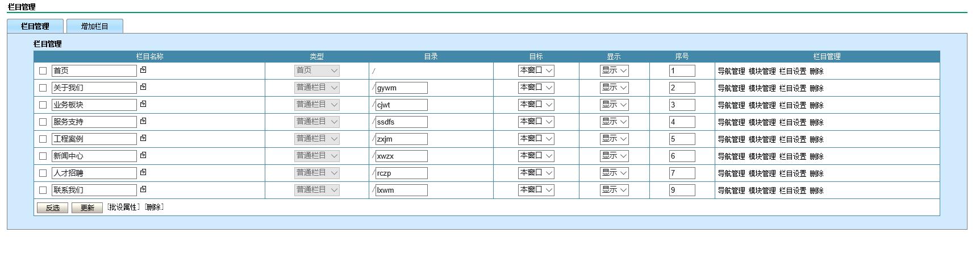Viewport: 980px width, 257px height.
Task: Open 导航管理 for the 首页 row
Action: (731, 71)
